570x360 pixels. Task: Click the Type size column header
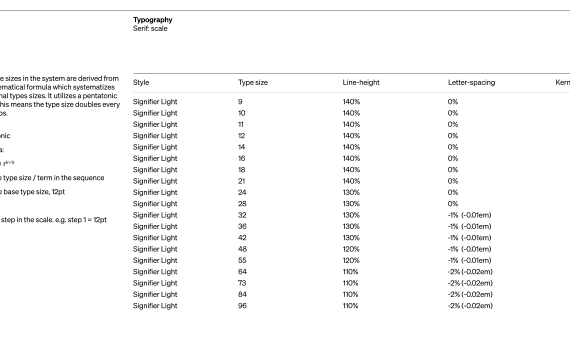pyautogui.click(x=253, y=83)
